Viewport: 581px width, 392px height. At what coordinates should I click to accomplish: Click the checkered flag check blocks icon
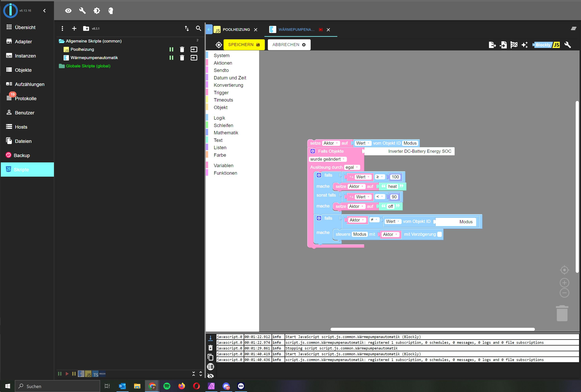(514, 45)
